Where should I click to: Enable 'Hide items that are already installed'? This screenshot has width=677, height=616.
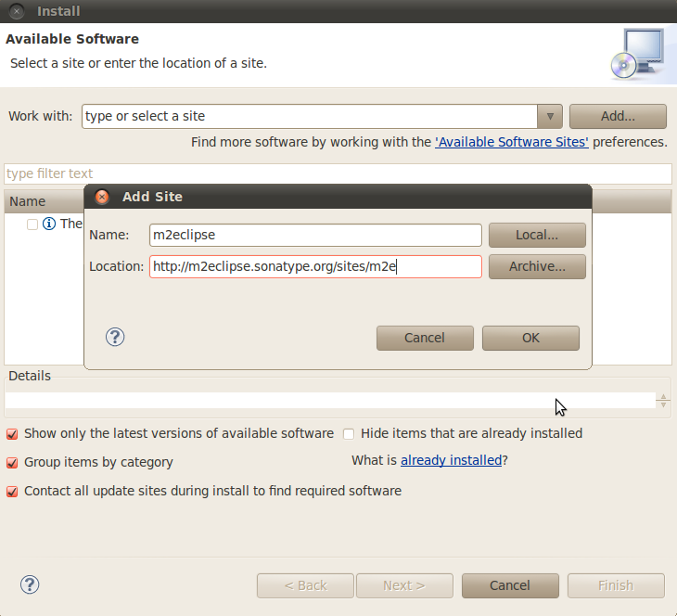tap(349, 434)
